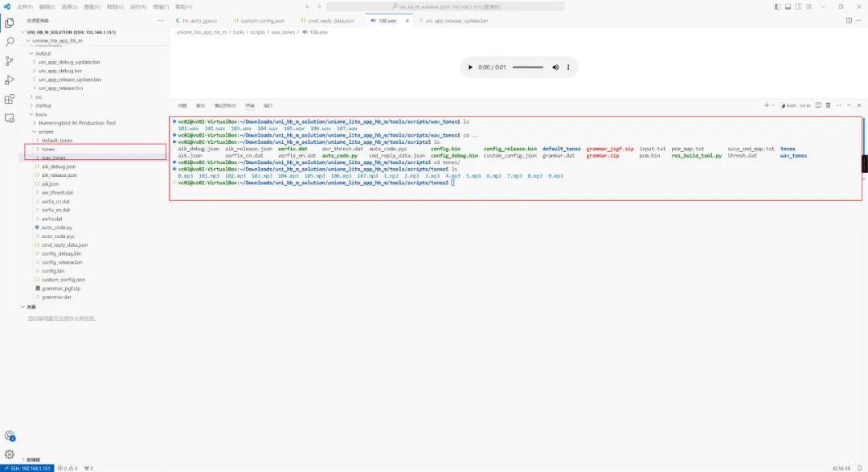Maximize the terminal panel with chevron
The width and height of the screenshot is (868, 472).
click(x=850, y=105)
